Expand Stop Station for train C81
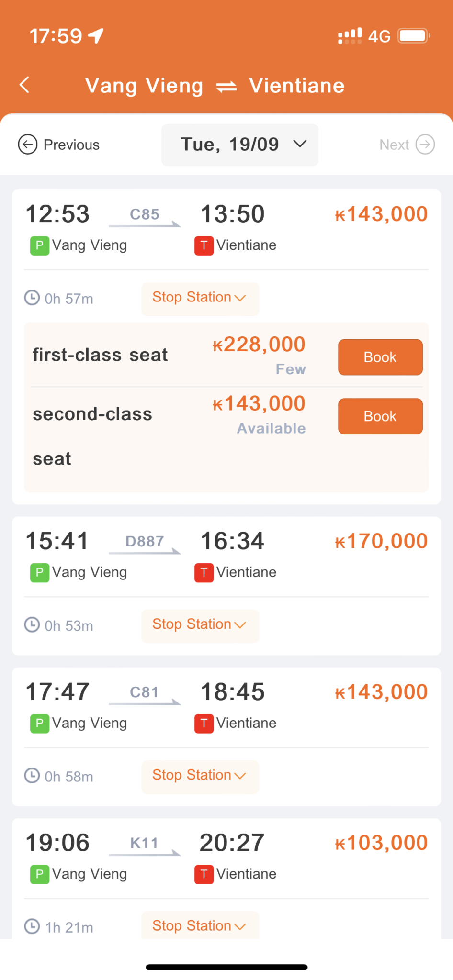This screenshot has width=453, height=980. click(x=200, y=776)
